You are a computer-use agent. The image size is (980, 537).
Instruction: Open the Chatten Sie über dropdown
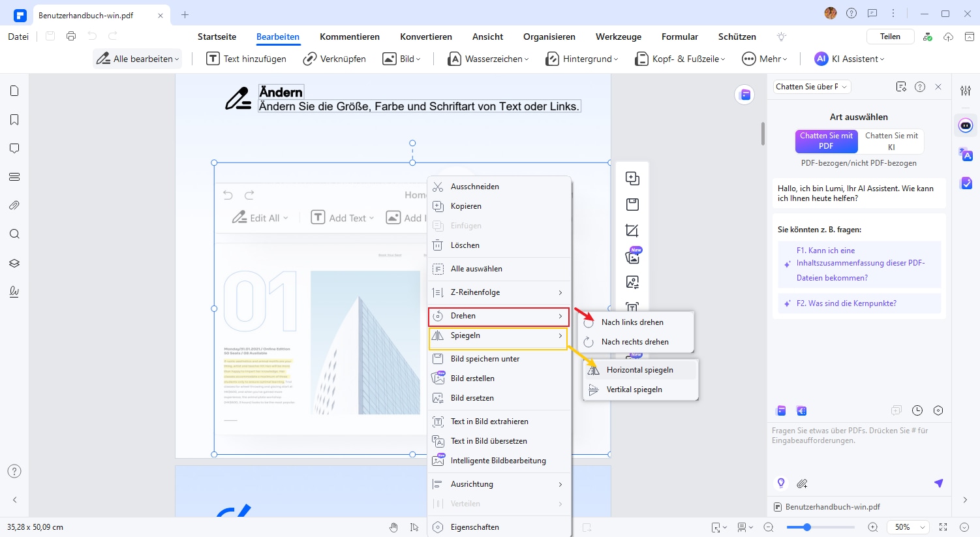pos(812,87)
